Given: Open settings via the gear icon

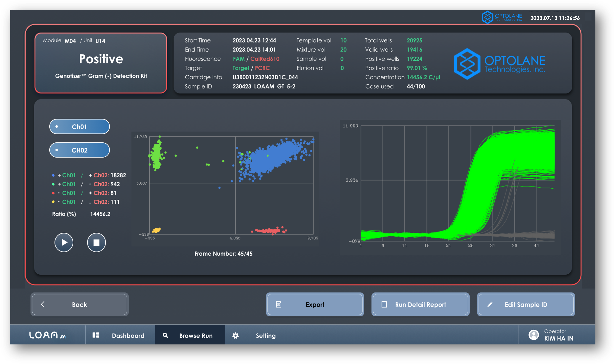Looking at the screenshot, I should click(x=236, y=335).
